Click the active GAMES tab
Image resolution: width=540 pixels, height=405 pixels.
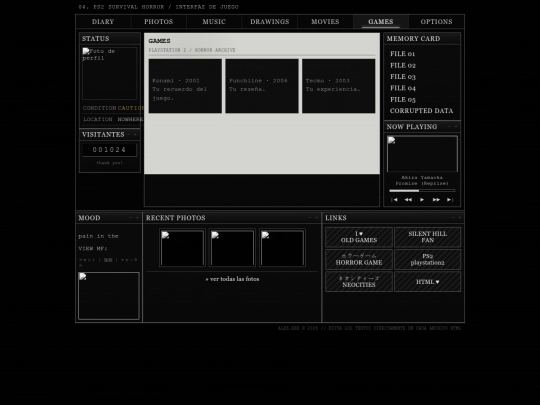[381, 22]
